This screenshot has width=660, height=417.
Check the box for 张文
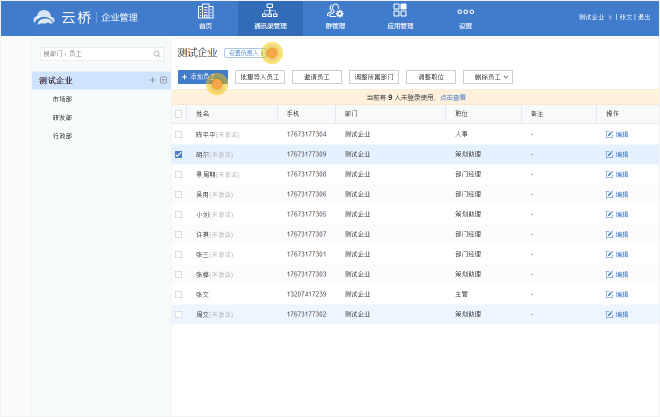pyautogui.click(x=178, y=295)
